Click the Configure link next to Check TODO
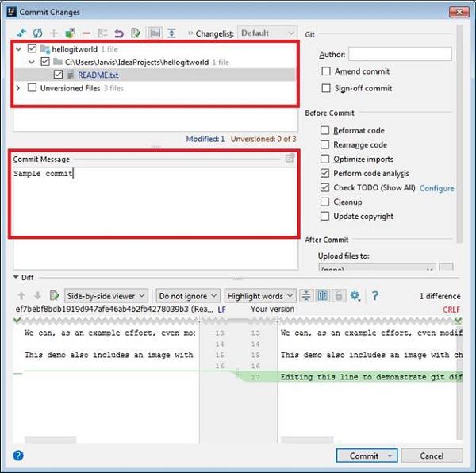The width and height of the screenshot is (476, 473). point(436,188)
